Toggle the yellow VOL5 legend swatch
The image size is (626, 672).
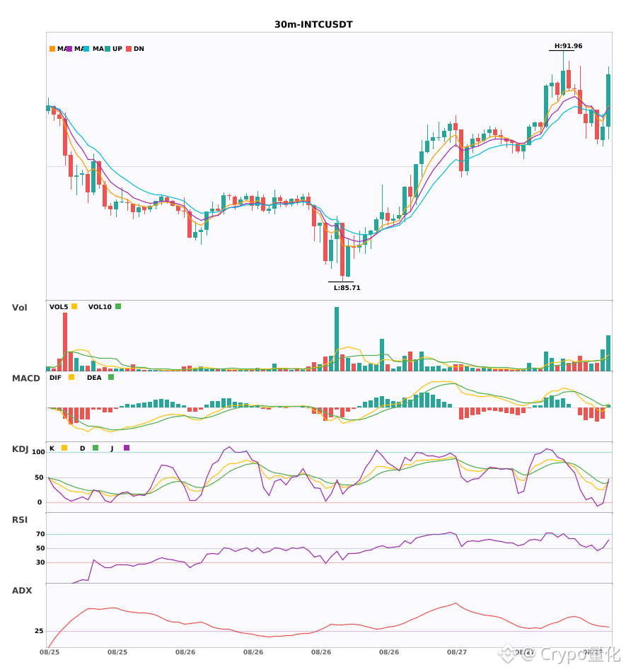[x=74, y=306]
